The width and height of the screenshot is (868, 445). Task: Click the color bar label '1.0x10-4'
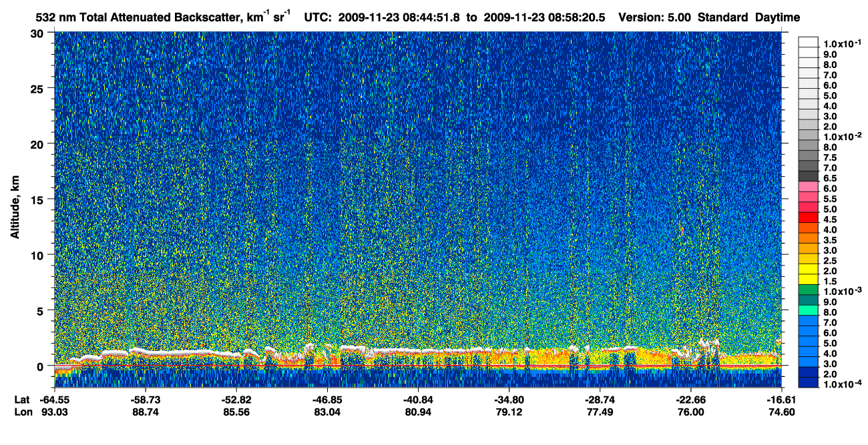coord(843,385)
